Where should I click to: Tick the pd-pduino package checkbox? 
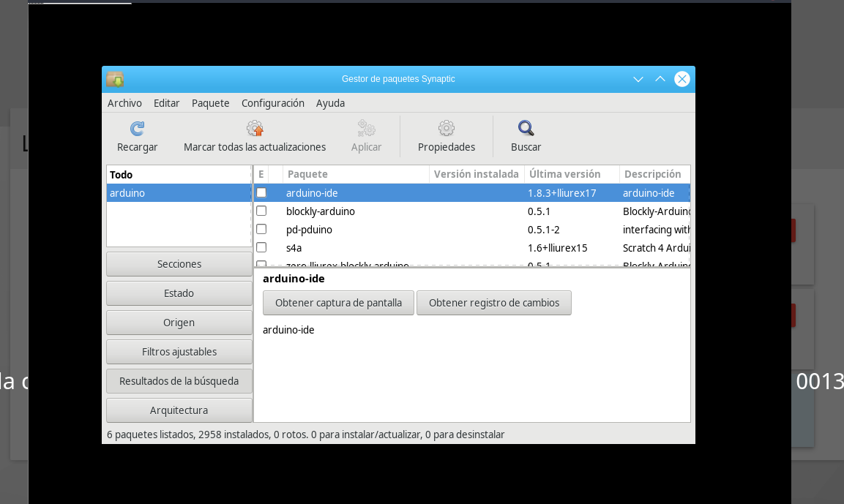pos(261,230)
